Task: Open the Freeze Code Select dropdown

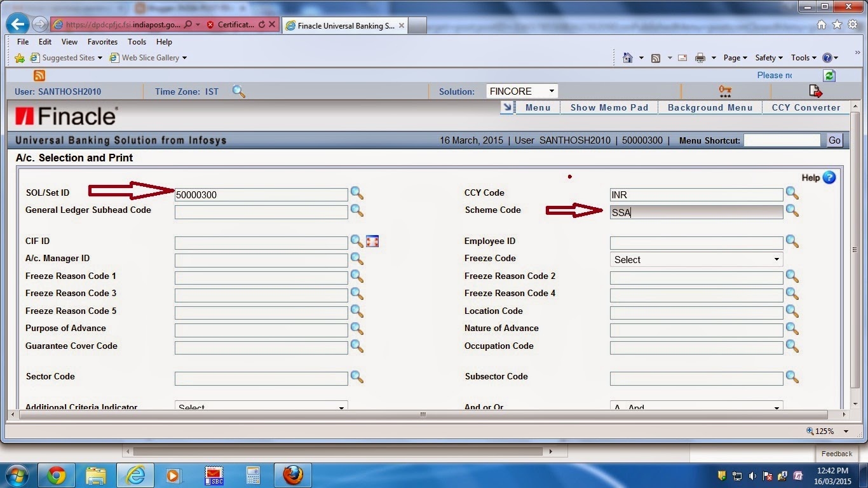Action: 696,259
